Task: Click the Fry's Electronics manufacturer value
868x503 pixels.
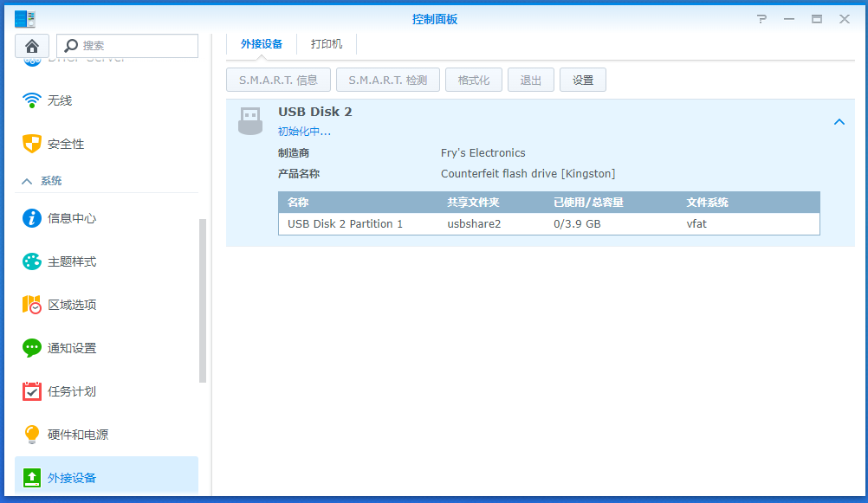Action: point(483,152)
